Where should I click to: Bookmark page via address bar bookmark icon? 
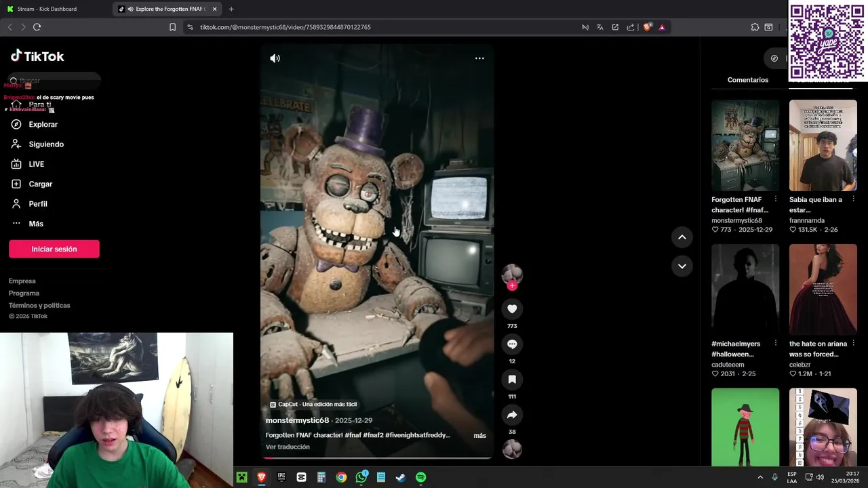172,27
